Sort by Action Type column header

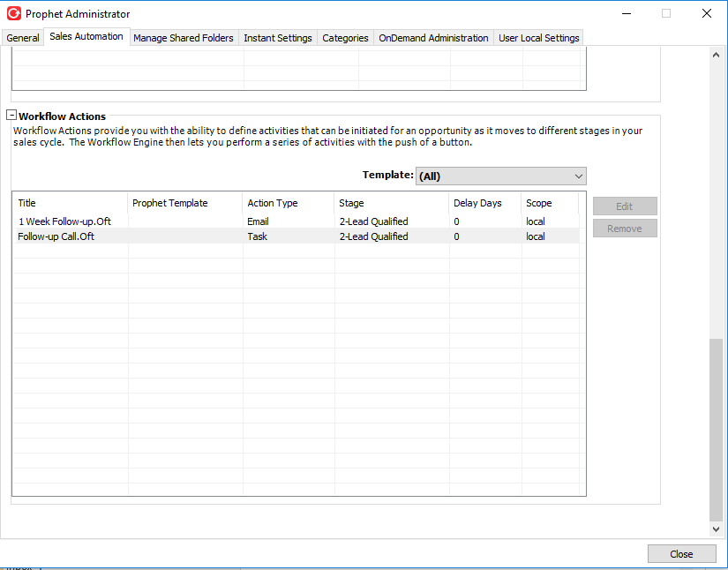point(288,203)
